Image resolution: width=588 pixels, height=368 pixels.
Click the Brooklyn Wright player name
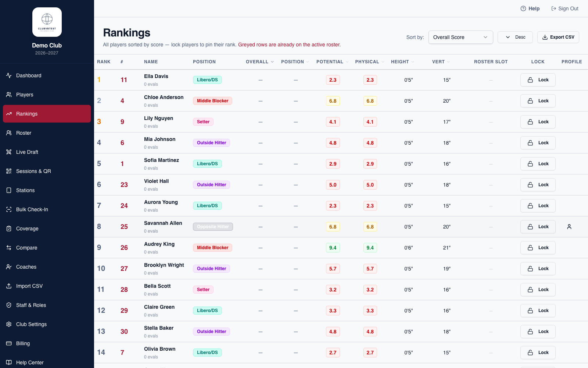164,265
